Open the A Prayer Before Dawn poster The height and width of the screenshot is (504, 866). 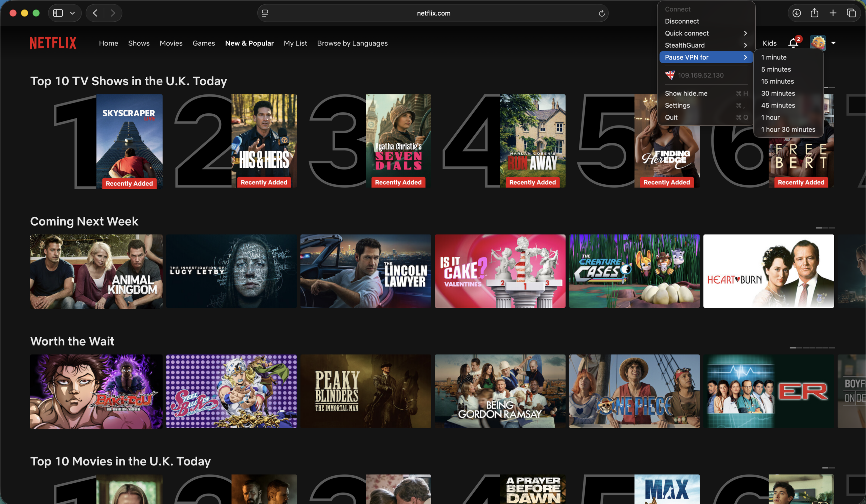click(533, 489)
